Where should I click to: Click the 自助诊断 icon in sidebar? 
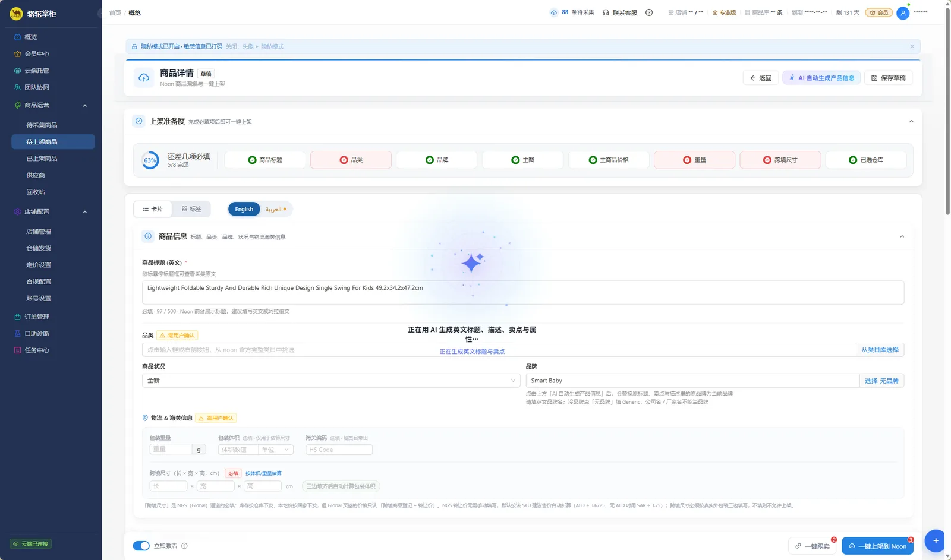[17, 334]
